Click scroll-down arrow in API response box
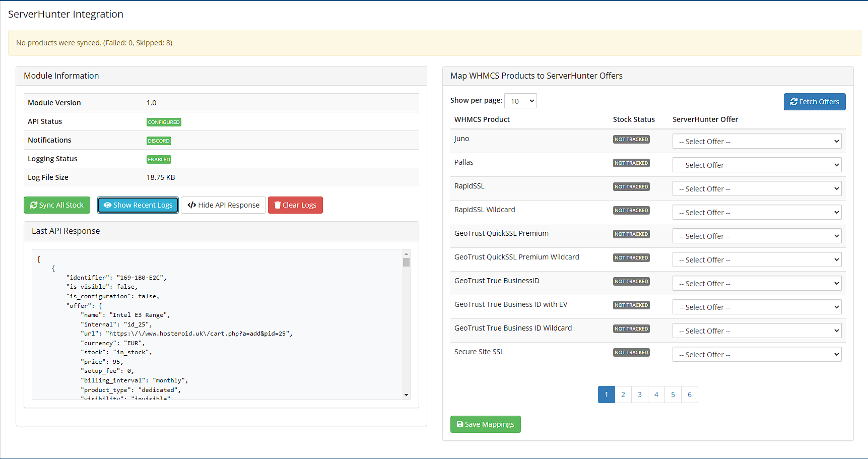This screenshot has width=868, height=459. point(406,395)
